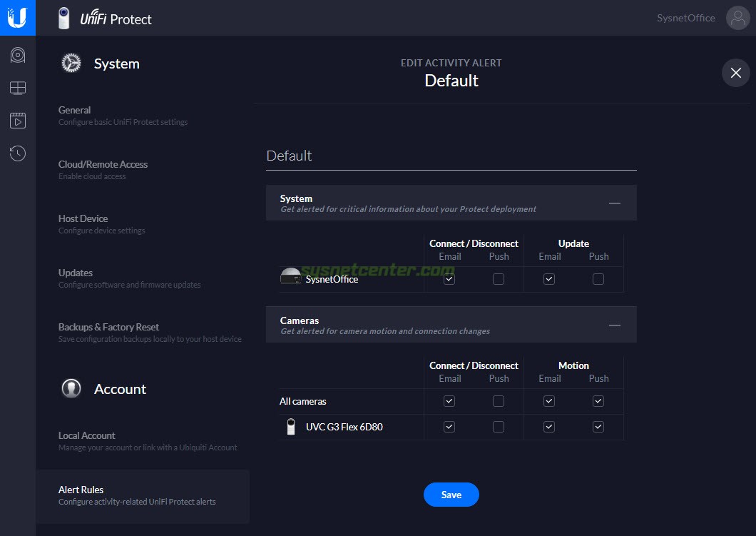Toggle UVC G3 Flex Connect/Disconnect Push checkbox

[499, 427]
